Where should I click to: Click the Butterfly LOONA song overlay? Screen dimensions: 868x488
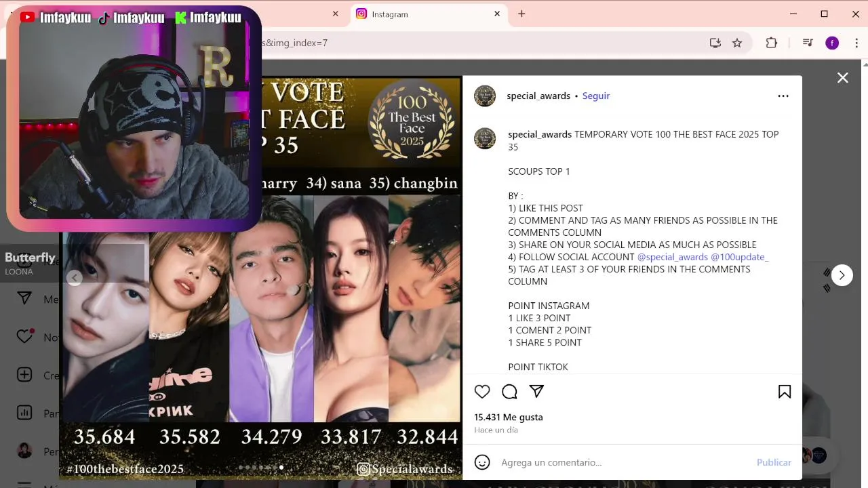click(x=30, y=262)
